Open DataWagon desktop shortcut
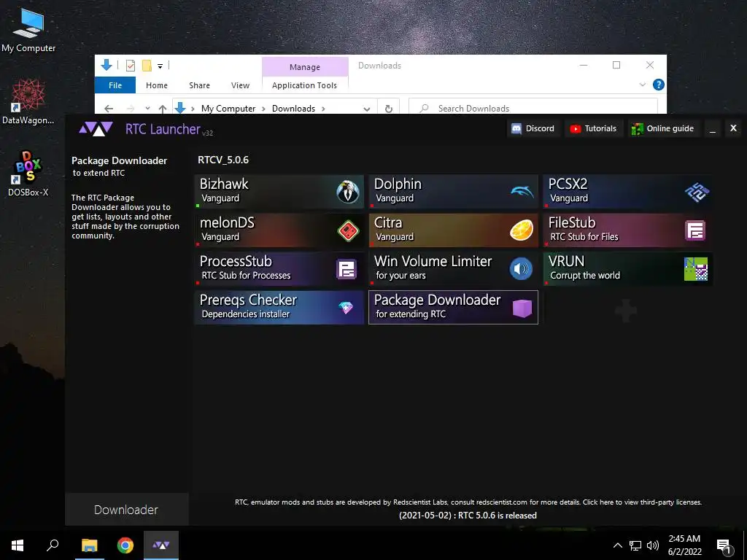747x560 pixels. click(28, 102)
